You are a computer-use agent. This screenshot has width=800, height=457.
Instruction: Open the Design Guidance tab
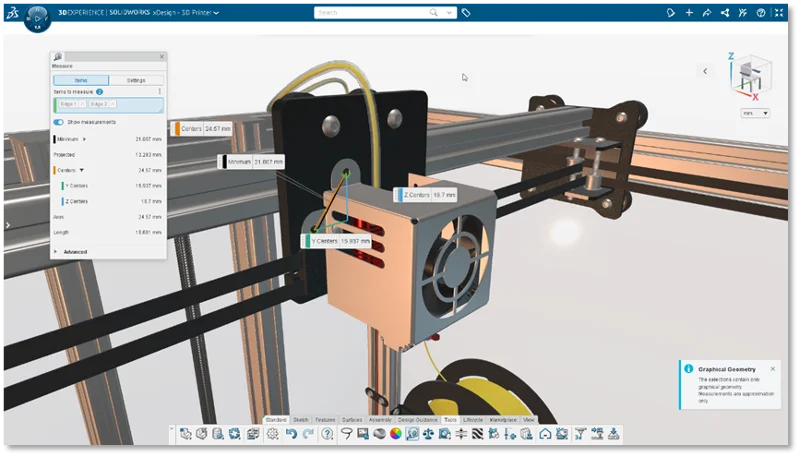tap(417, 419)
